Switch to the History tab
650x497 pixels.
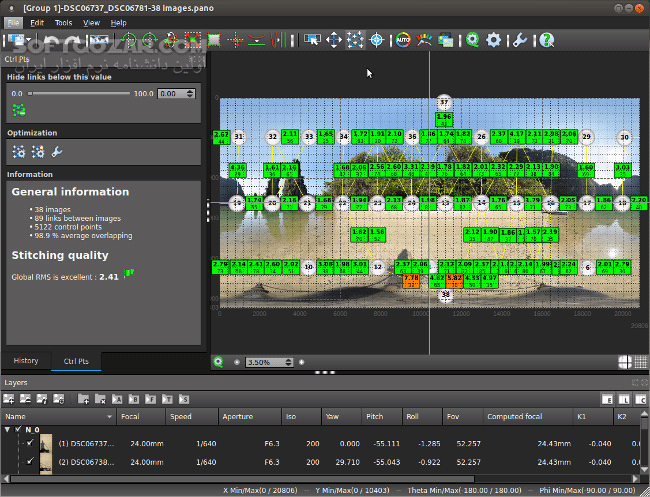coord(26,360)
